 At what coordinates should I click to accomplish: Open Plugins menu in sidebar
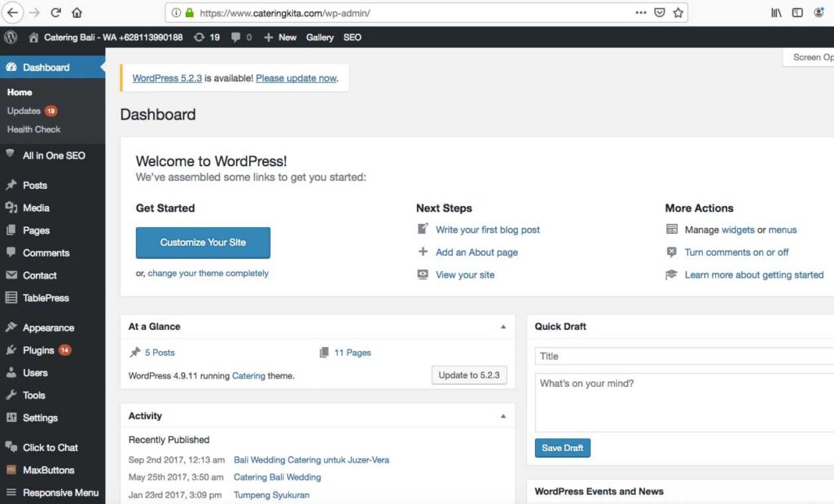[38, 350]
